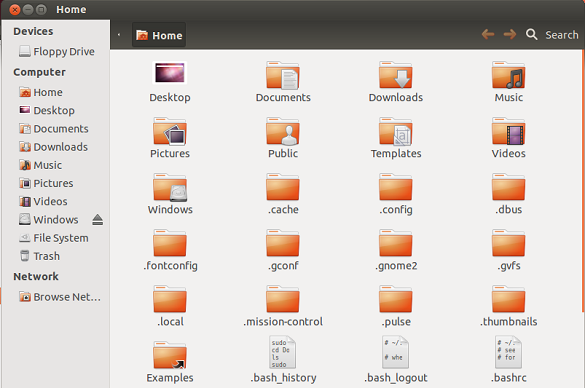
Task: Select the Public folder icon
Action: [x=283, y=131]
